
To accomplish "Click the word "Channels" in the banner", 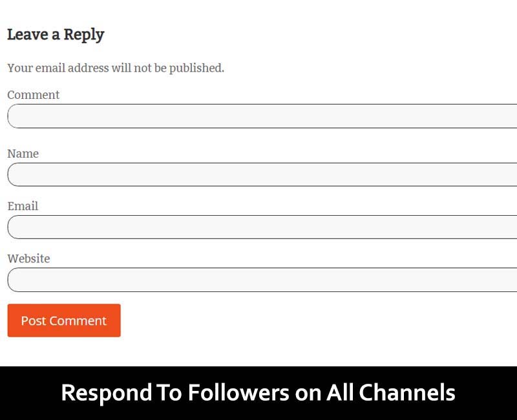I will click(x=407, y=393).
